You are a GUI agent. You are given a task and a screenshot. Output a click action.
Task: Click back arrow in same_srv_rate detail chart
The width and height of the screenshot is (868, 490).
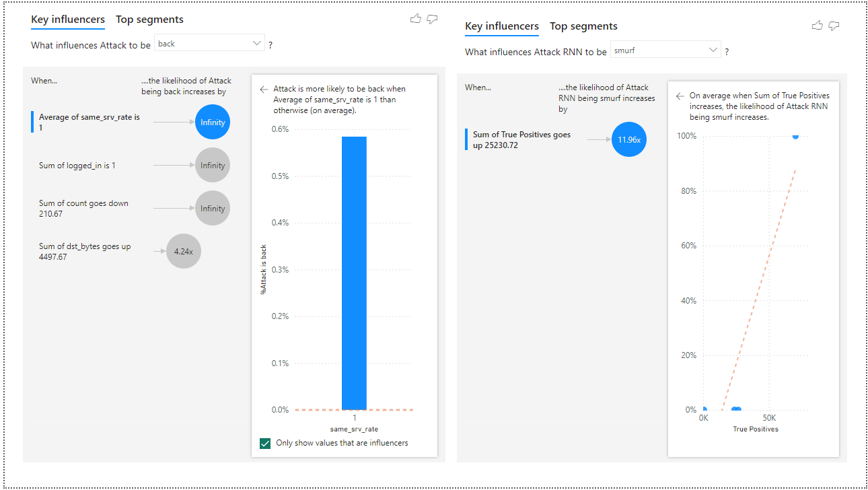[264, 89]
